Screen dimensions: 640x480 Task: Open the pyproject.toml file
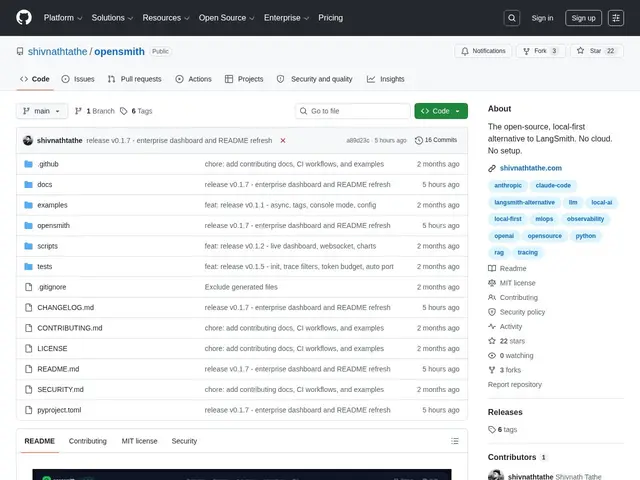coord(59,410)
